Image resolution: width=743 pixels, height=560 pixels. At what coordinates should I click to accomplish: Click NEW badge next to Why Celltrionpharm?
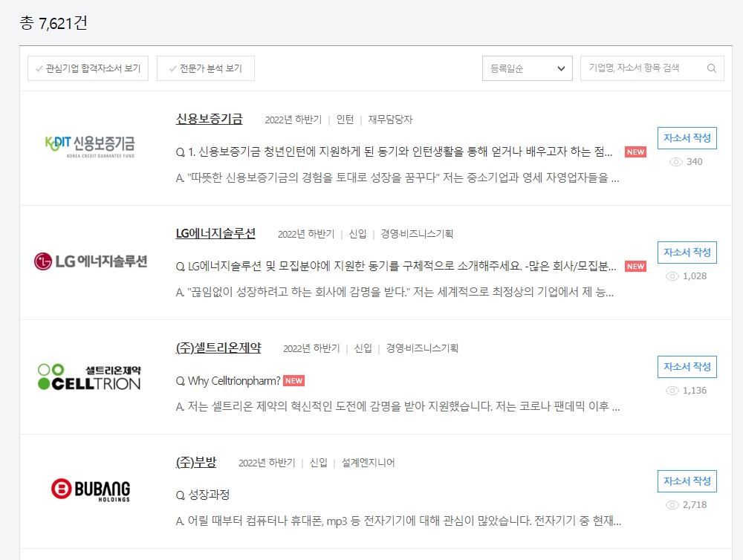pos(293,381)
